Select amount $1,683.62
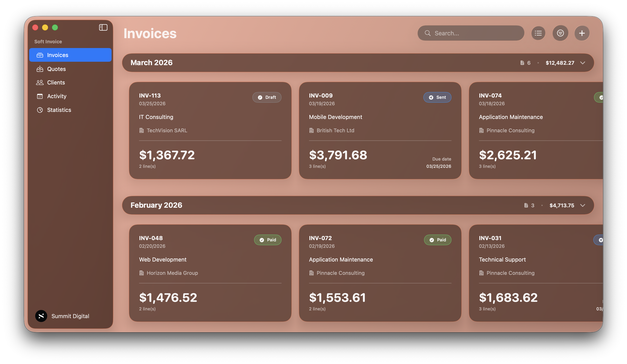The width and height of the screenshot is (627, 364). [508, 298]
